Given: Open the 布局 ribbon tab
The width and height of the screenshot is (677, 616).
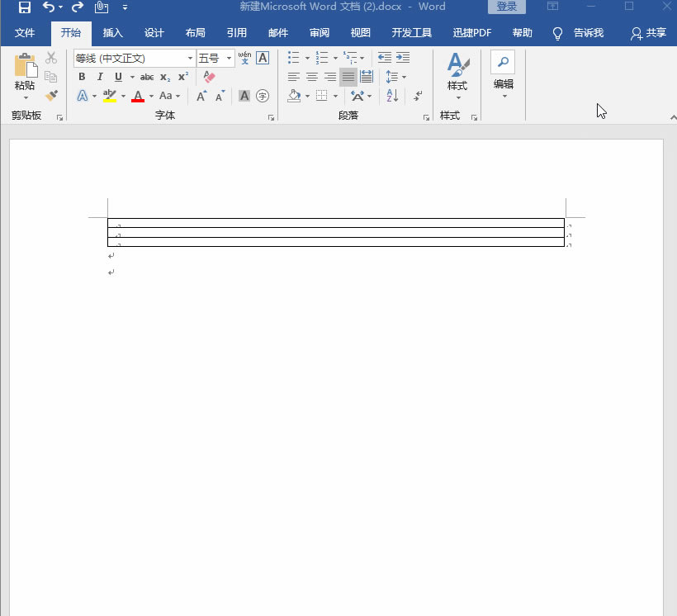Looking at the screenshot, I should tap(195, 33).
